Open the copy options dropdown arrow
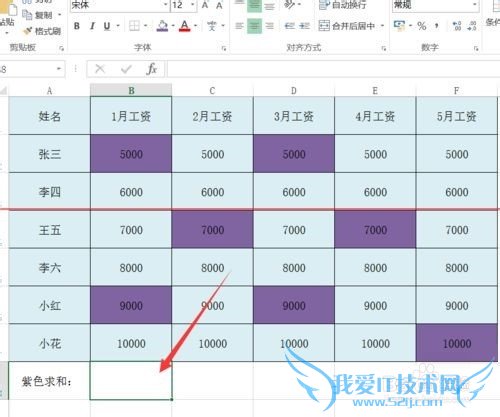Screen dimensions: 500x417 coord(60,15)
